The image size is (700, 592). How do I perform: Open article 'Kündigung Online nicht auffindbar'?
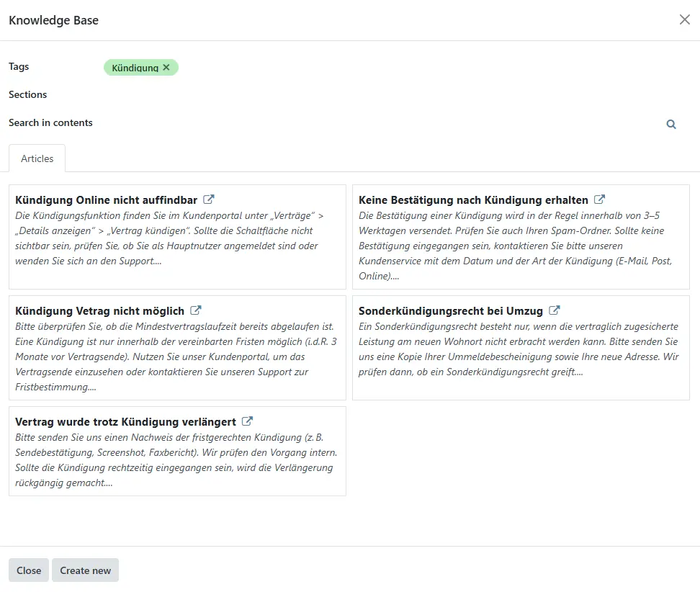tap(107, 199)
